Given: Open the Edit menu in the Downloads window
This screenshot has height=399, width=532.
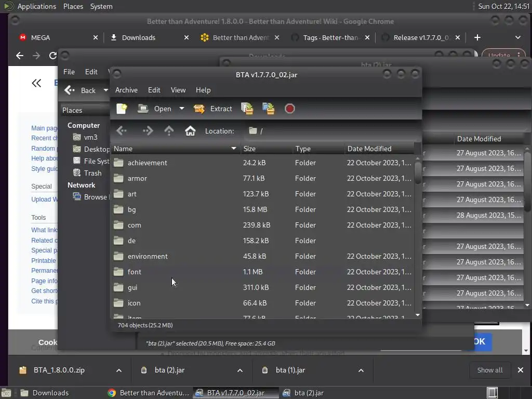Looking at the screenshot, I should (91, 72).
